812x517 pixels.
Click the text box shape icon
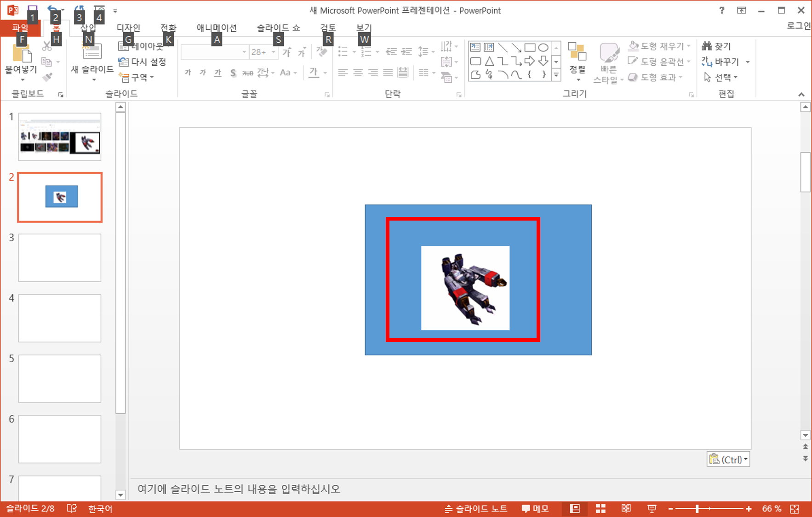point(475,47)
